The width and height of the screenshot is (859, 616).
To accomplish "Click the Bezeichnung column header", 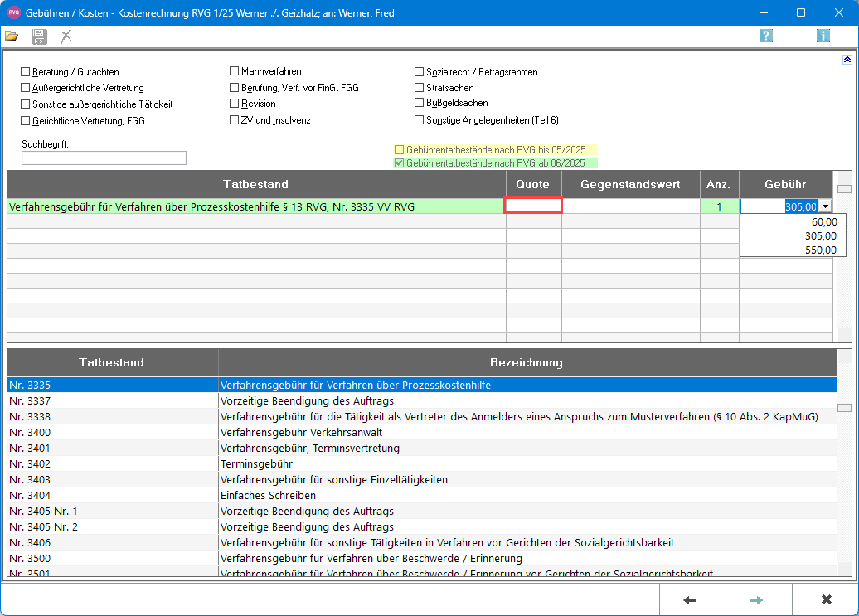I will pyautogui.click(x=527, y=362).
